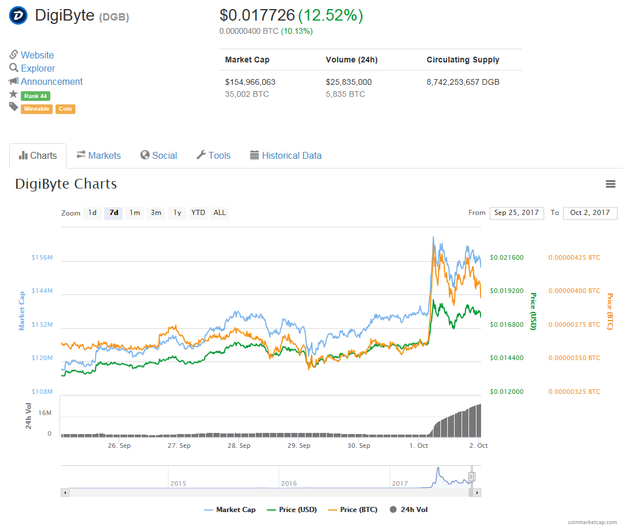
Task: Toggle Market Cap series in legend
Action: click(230, 509)
